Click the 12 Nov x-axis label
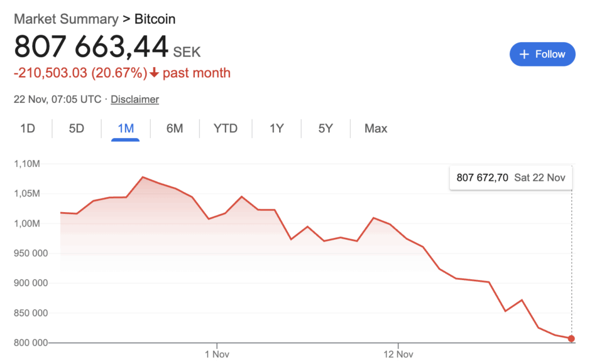 coord(398,352)
